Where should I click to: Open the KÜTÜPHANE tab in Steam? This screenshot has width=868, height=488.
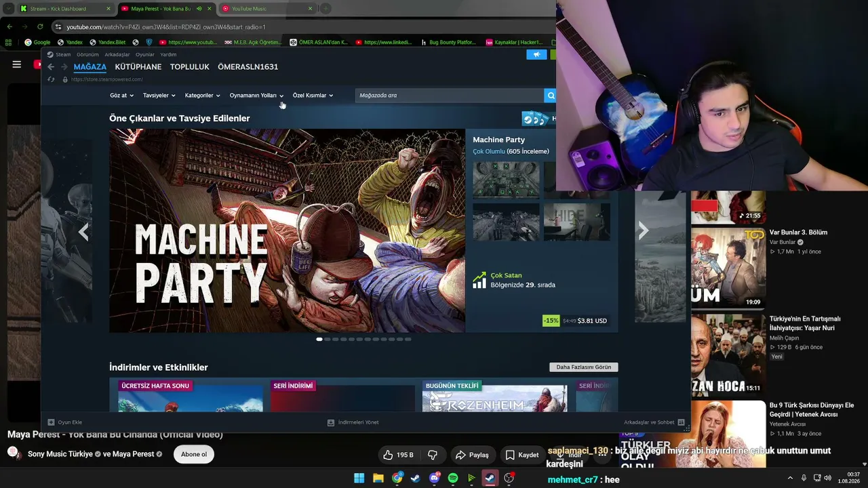point(138,67)
